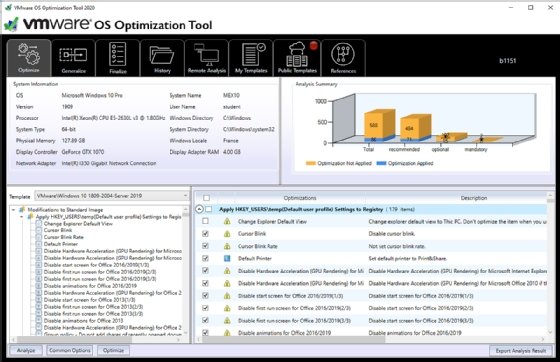Select Change Explorer Default View in tree

(x=78, y=223)
